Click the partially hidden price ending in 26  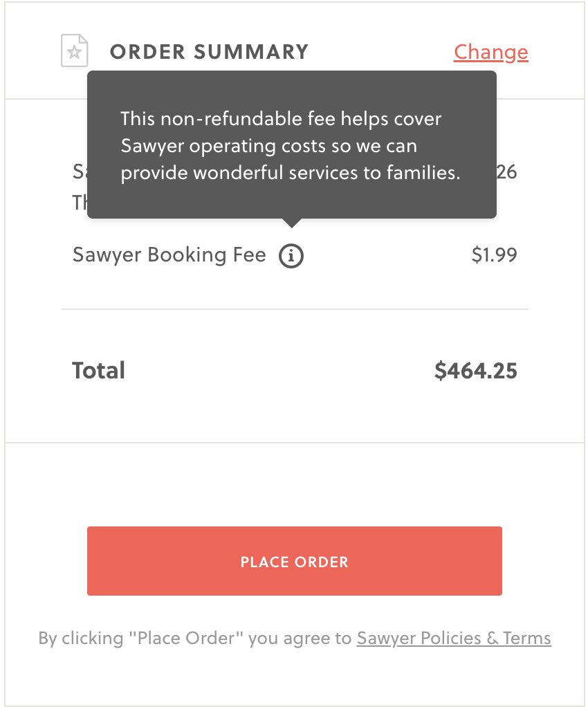point(507,172)
